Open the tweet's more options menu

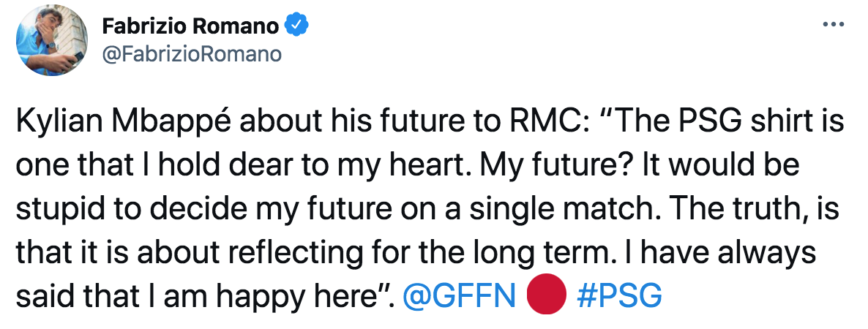[x=834, y=23]
